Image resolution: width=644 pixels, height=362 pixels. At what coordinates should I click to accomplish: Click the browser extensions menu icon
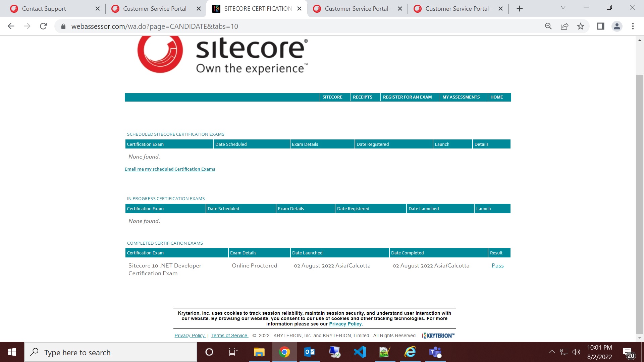(633, 26)
